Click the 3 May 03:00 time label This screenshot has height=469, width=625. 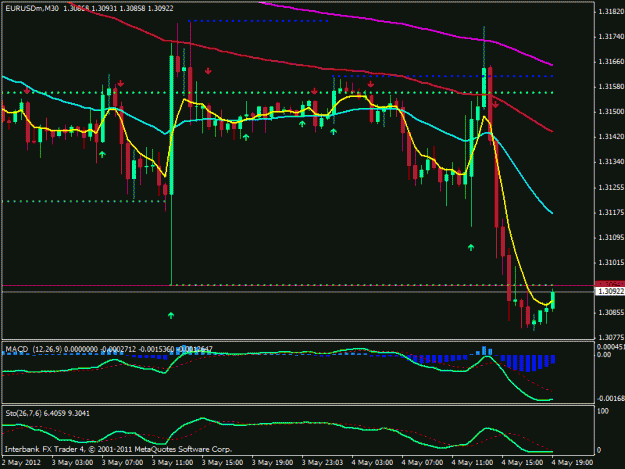point(73,463)
